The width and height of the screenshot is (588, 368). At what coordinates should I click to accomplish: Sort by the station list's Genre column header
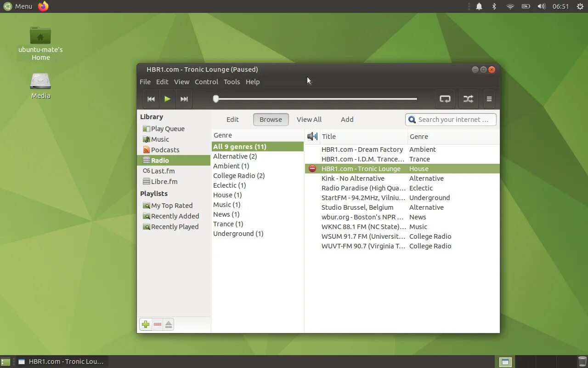[x=453, y=136]
